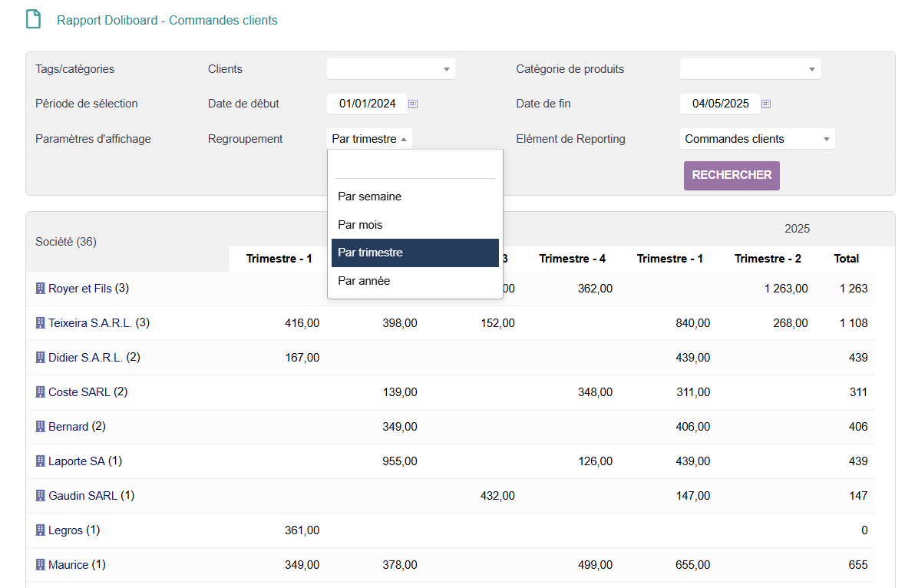Open the start date calendar picker icon
Screen dimensions: 905x588
(412, 104)
